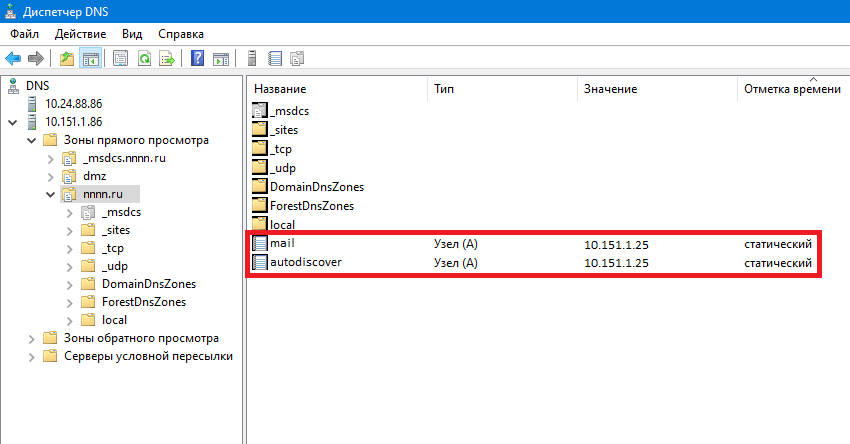Viewport: 850px width, 444px height.
Task: Click the host record icon beside autodiscover
Action: click(260, 262)
